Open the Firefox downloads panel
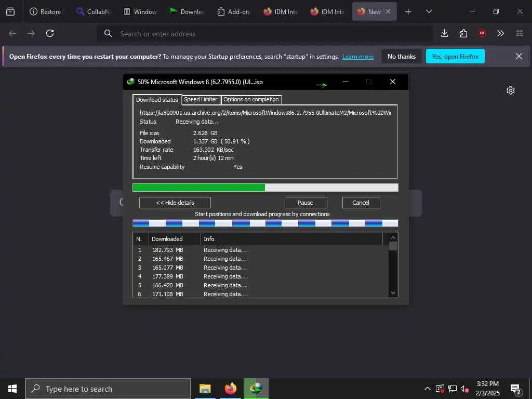 [x=445, y=33]
